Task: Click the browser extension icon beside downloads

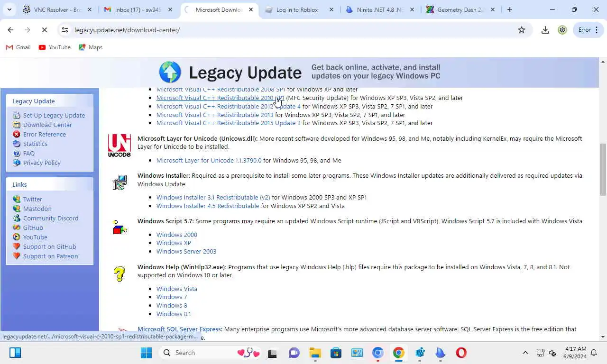Action: pyautogui.click(x=562, y=30)
